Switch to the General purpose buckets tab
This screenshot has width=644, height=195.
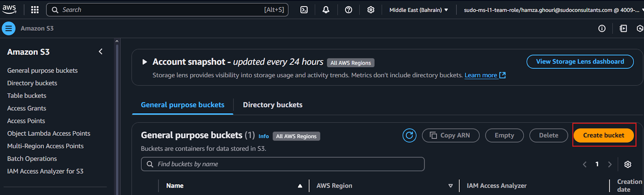pyautogui.click(x=182, y=105)
